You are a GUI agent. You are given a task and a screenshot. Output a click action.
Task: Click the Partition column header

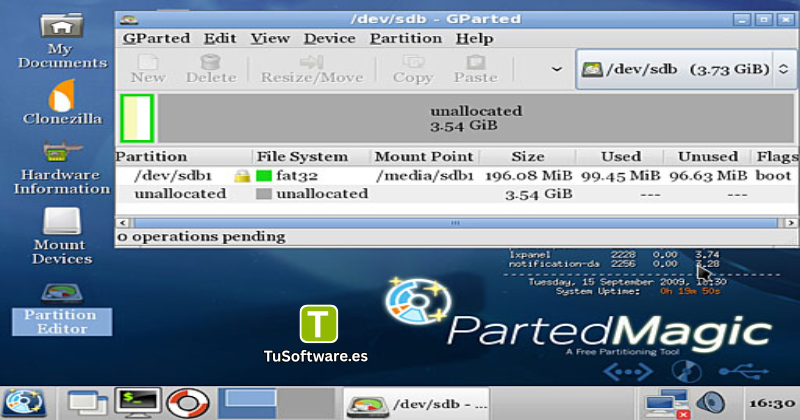point(184,156)
